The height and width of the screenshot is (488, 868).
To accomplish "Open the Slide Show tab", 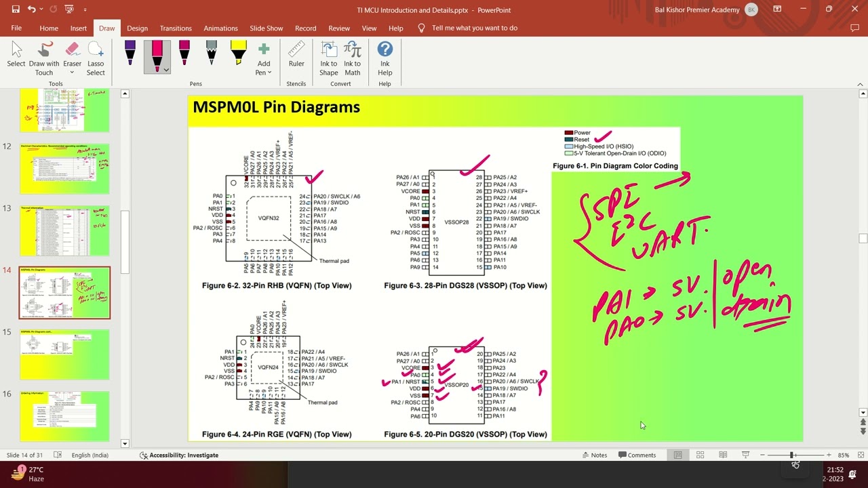I will [x=267, y=28].
